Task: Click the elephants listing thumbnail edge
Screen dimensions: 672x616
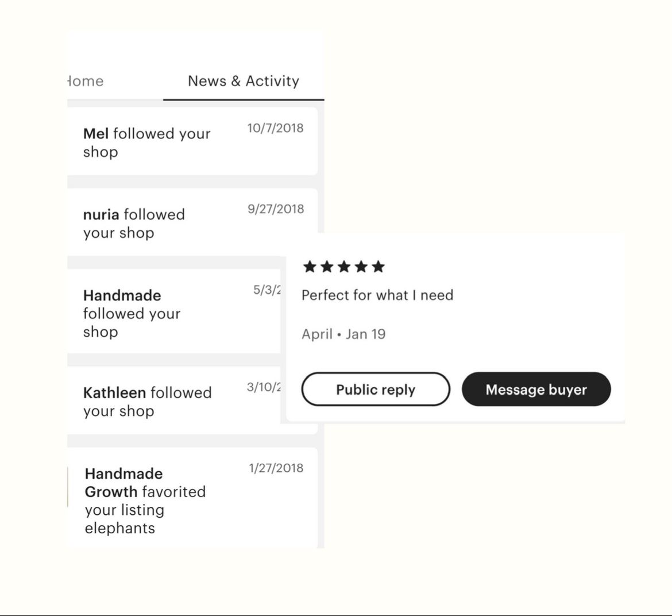Action: point(68,487)
